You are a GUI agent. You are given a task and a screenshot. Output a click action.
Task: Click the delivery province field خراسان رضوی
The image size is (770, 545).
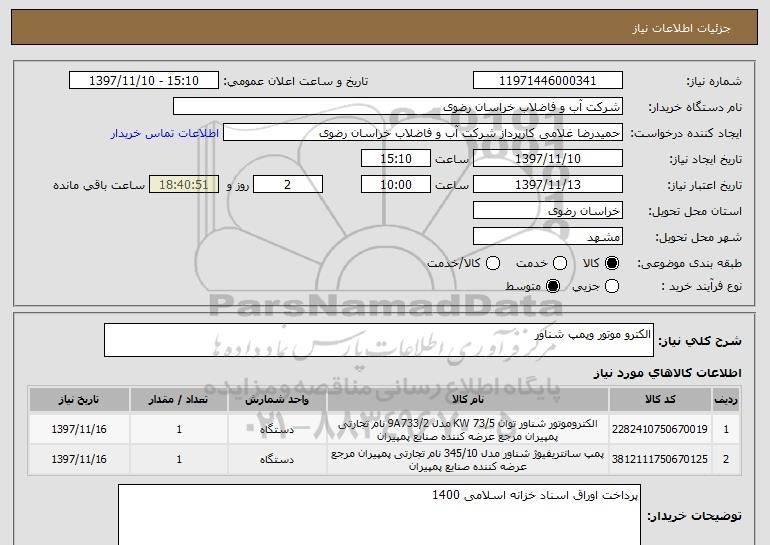tap(548, 211)
